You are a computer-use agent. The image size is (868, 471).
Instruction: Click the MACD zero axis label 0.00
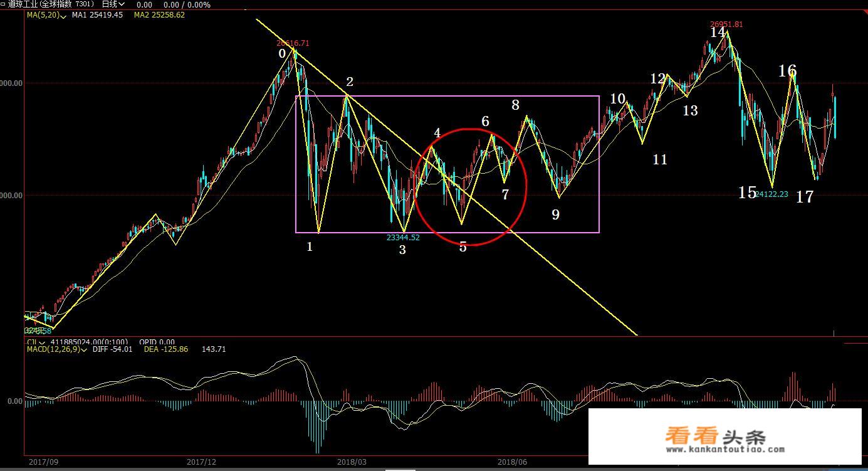(x=14, y=401)
